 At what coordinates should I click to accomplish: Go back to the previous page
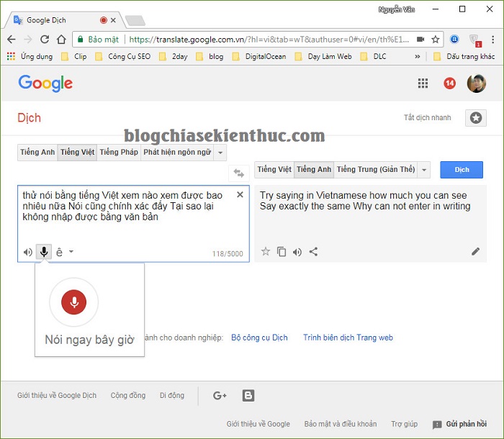tap(12, 39)
